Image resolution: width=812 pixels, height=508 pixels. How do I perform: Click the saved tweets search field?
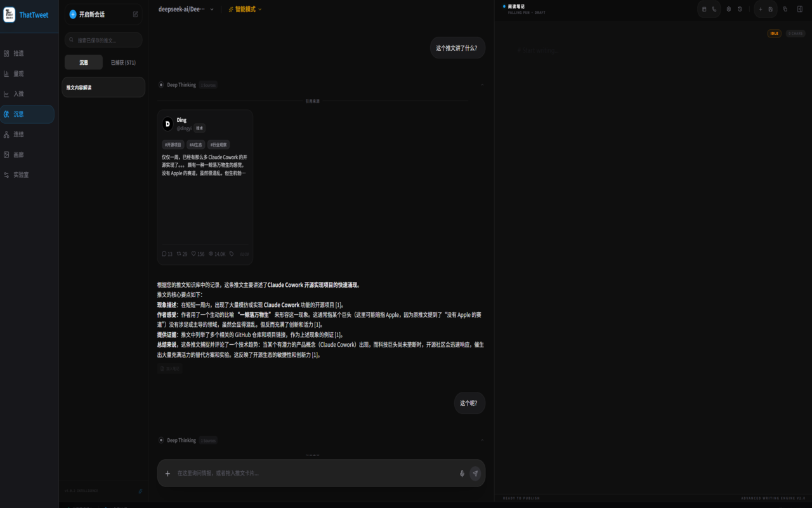click(x=103, y=40)
